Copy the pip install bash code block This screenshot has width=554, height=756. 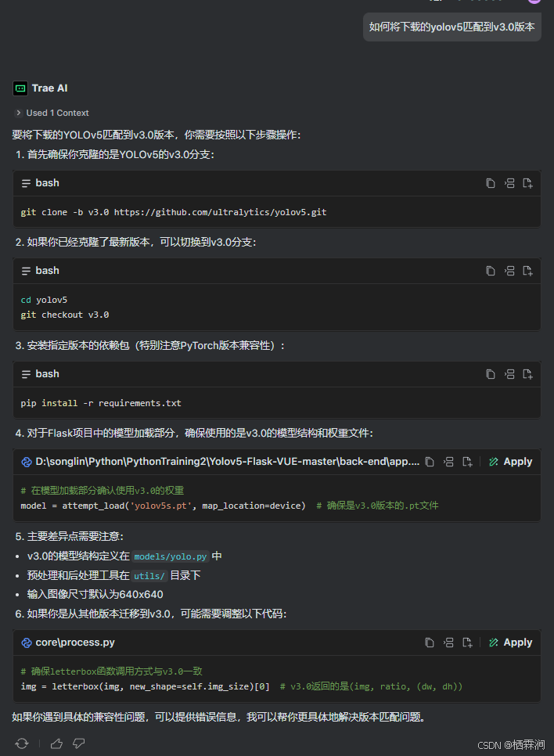coord(491,374)
